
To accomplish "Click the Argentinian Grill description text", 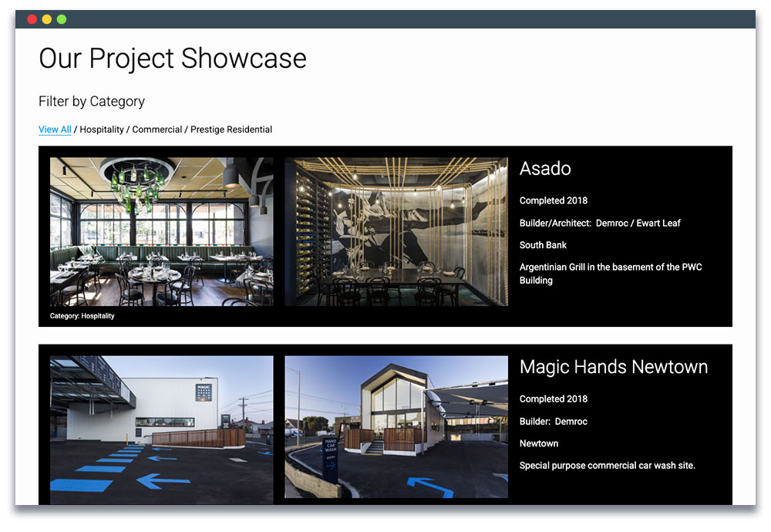I will [x=611, y=274].
